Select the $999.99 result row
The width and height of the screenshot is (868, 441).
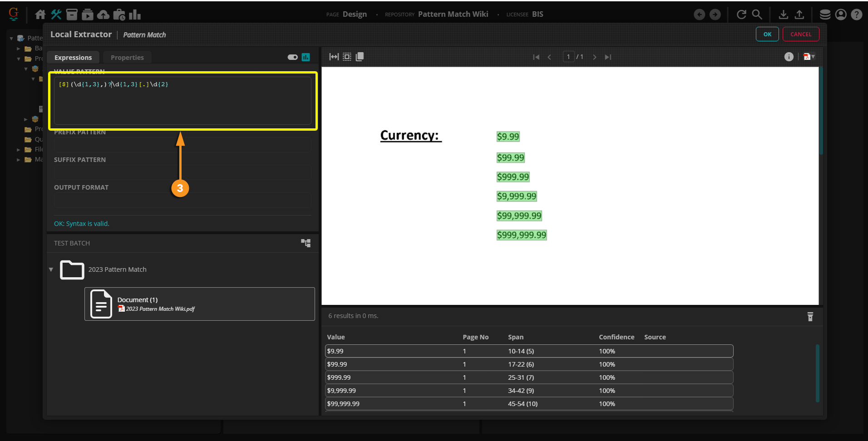[x=529, y=377]
